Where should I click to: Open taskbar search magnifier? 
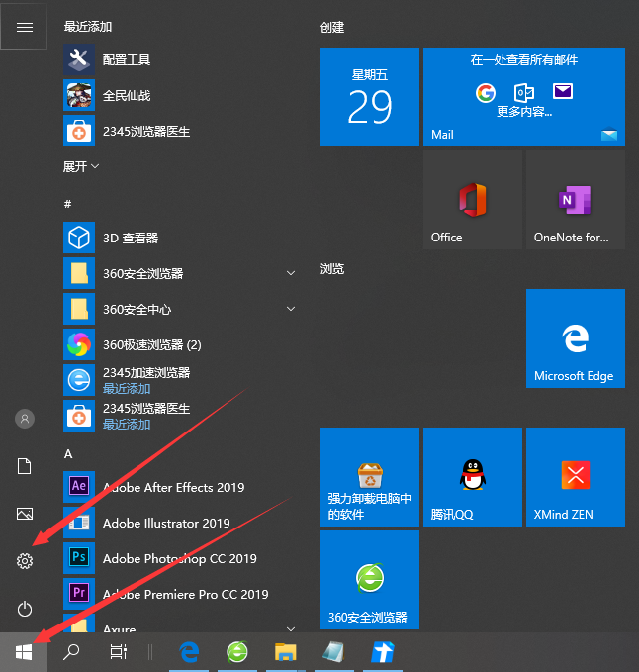[x=71, y=652]
